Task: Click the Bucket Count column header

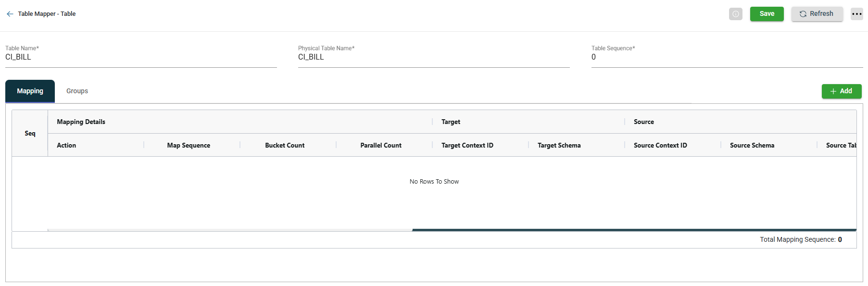Action: (x=285, y=146)
